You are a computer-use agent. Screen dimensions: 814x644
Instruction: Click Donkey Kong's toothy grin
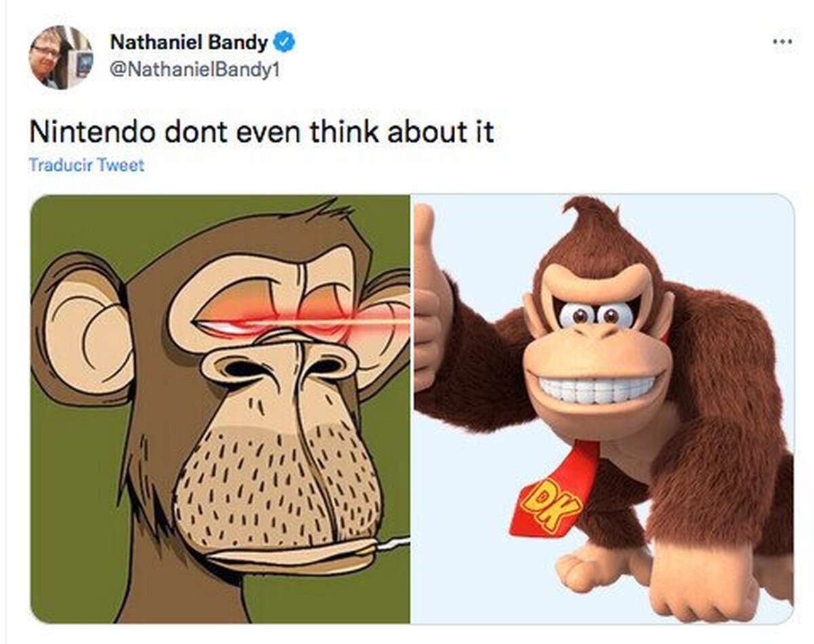pyautogui.click(x=597, y=390)
